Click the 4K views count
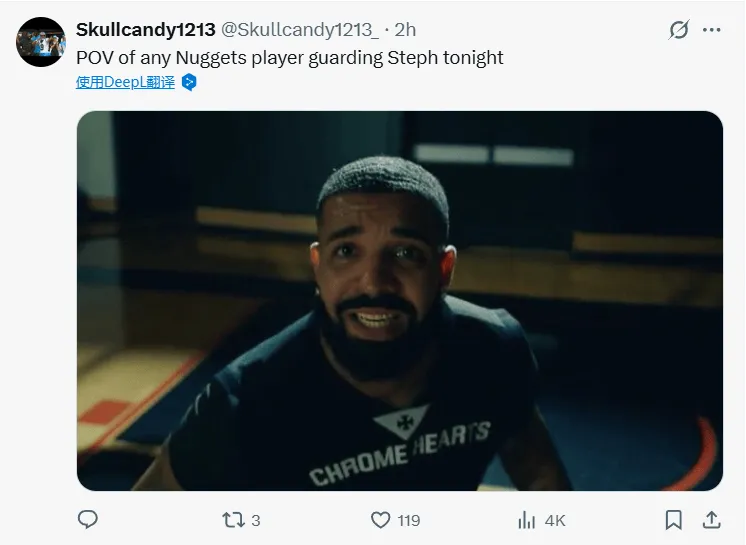The height and width of the screenshot is (545, 746). coord(555,520)
